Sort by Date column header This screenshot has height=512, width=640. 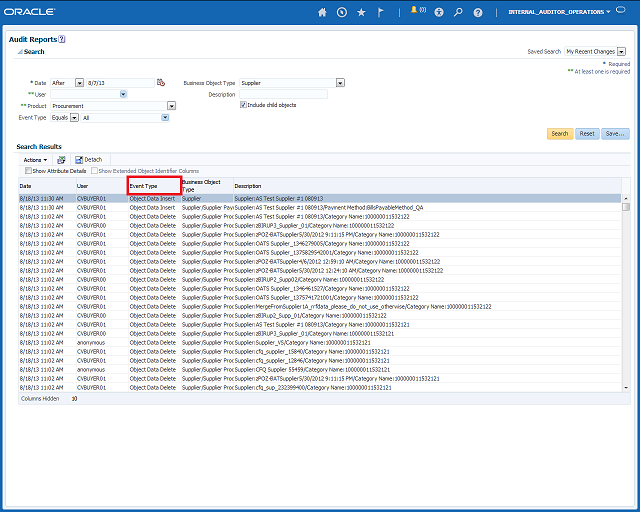tap(47, 186)
